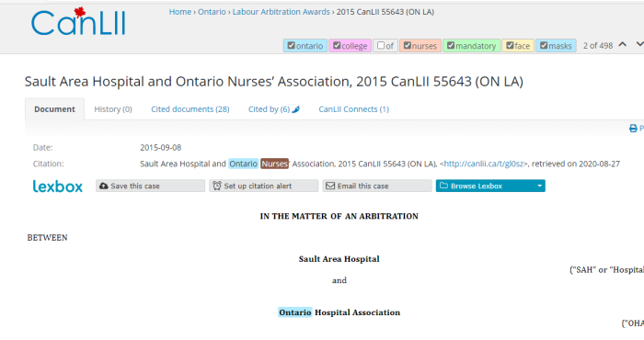Viewport: 644px width, 340px height.
Task: Click the lexbox logo
Action: point(57,187)
